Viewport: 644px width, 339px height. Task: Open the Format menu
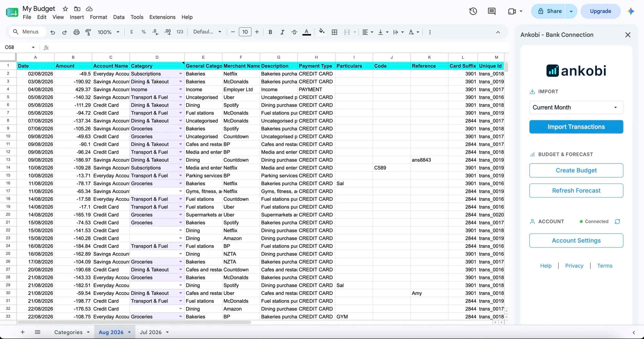[99, 17]
